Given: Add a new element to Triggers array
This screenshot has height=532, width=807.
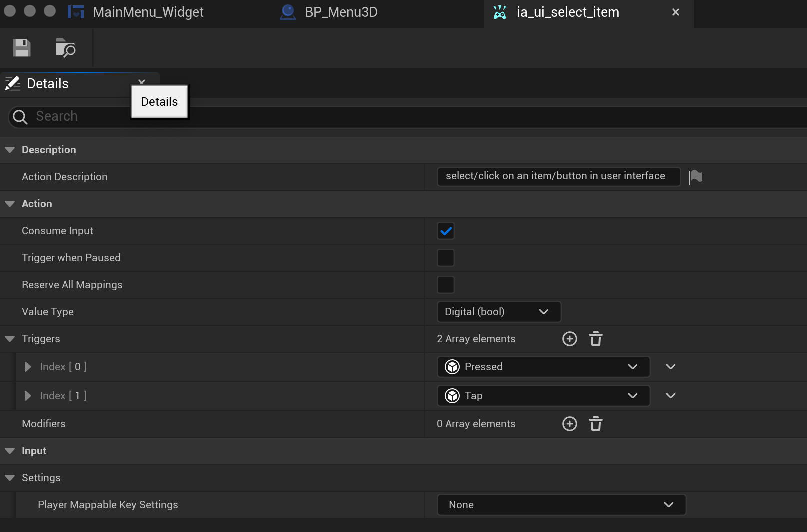Looking at the screenshot, I should point(570,339).
